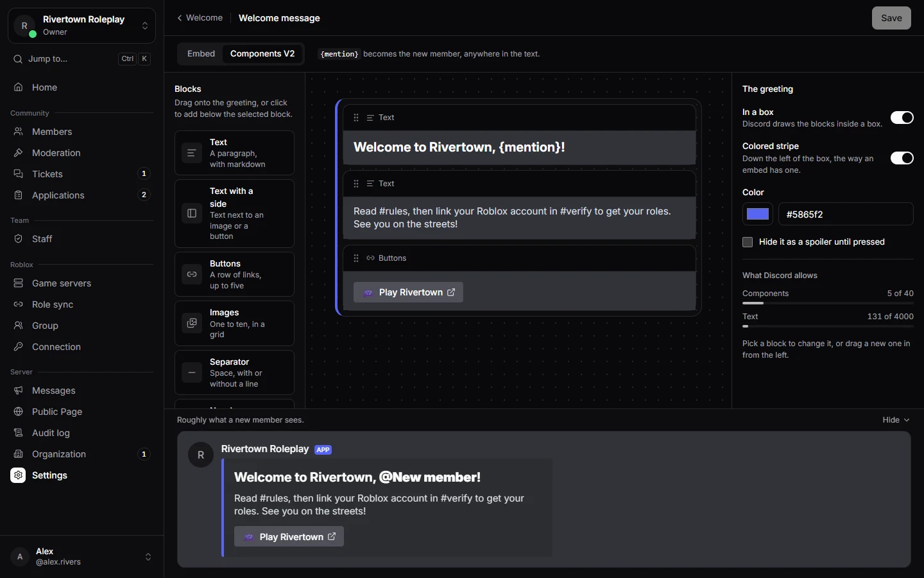This screenshot has width=924, height=578.
Task: Click the Images block icon
Action: tap(192, 323)
